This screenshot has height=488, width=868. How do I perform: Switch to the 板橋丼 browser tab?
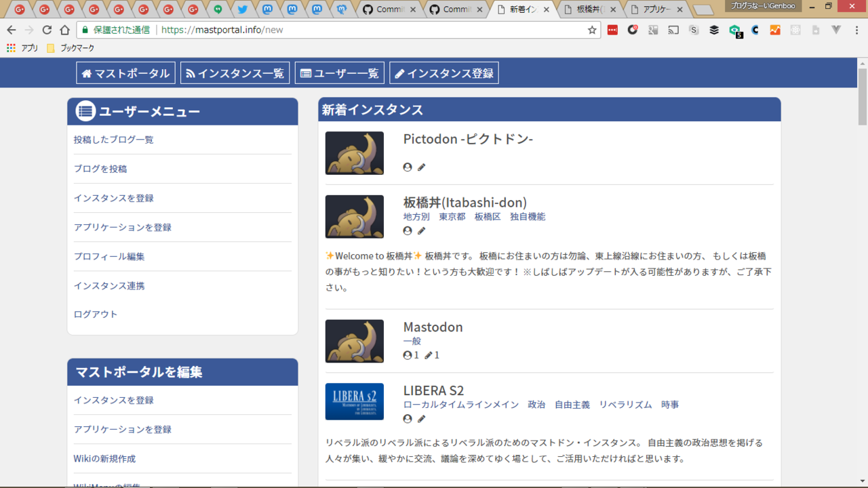pos(590,9)
